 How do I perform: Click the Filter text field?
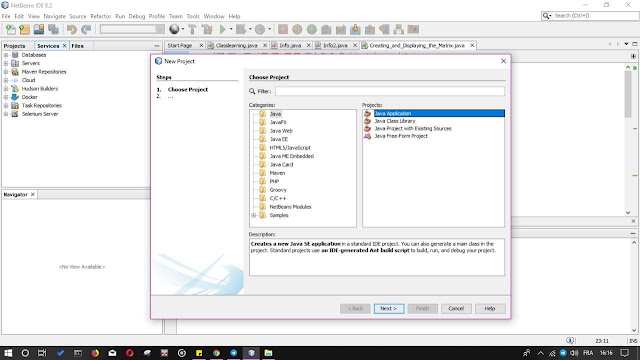pos(390,91)
